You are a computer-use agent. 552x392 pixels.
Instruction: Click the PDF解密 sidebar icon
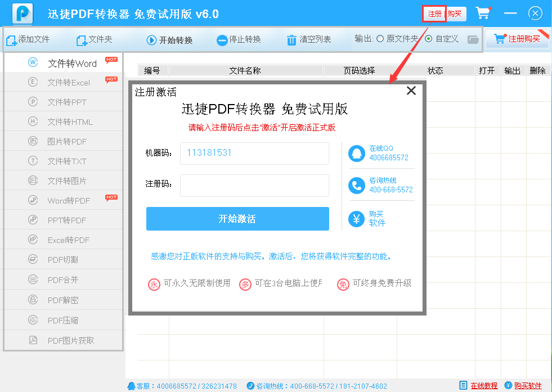coord(33,299)
